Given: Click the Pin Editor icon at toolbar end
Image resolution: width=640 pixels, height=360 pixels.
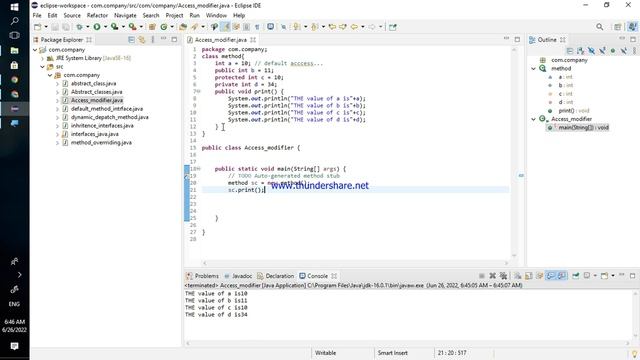Looking at the screenshot, I should 393,27.
